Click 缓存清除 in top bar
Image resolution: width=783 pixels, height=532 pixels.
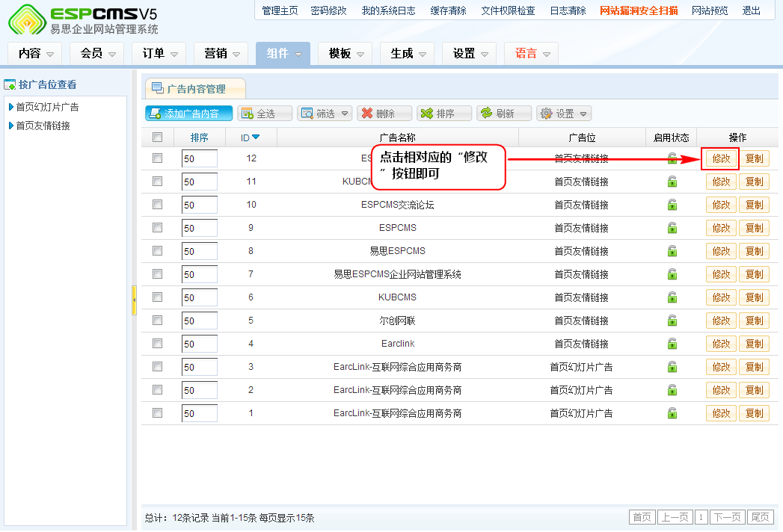point(449,10)
